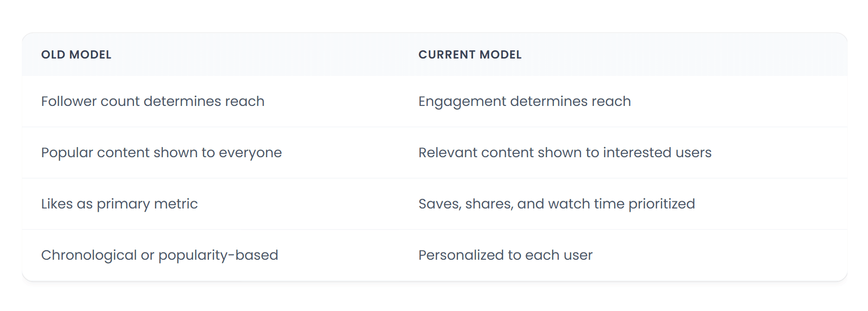
Task: Click the OLD MODEL column header
Action: pos(76,55)
